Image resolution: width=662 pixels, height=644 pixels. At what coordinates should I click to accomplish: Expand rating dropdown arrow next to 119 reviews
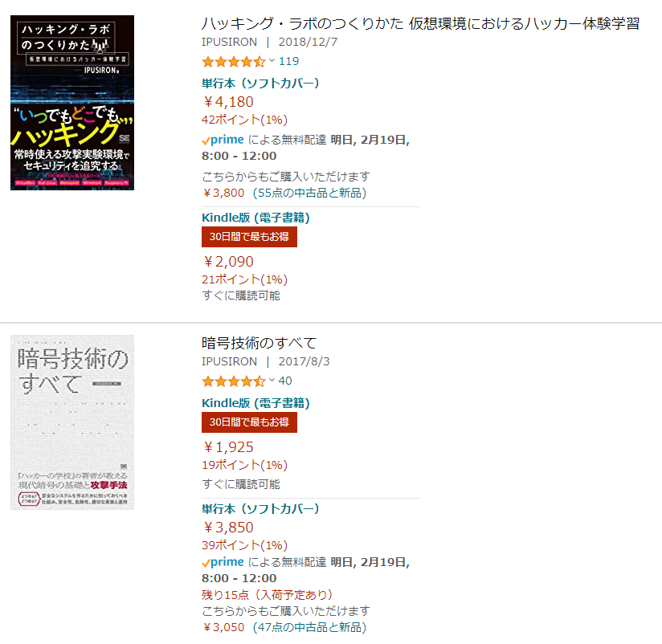tap(272, 60)
